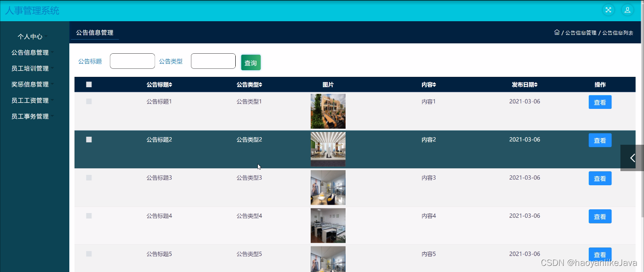
Task: Click the 图片 column header
Action: [x=328, y=85]
